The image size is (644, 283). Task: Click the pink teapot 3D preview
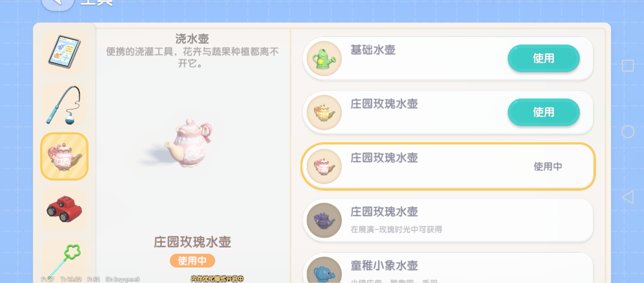[189, 143]
